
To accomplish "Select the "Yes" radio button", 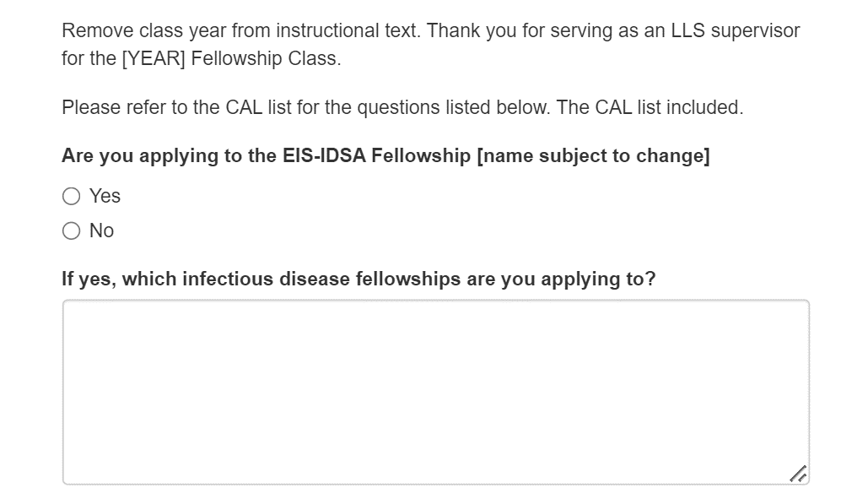I will pyautogui.click(x=72, y=197).
